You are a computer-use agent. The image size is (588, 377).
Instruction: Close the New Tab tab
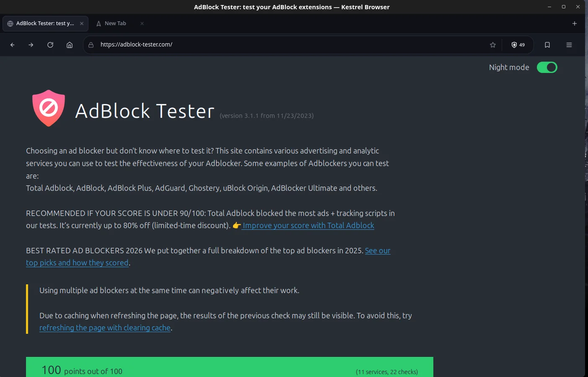tap(142, 23)
